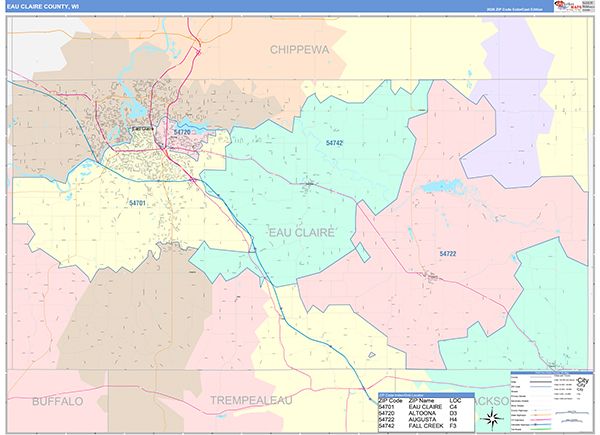
Task: Select ZIP code 54701 label on map
Action: click(x=137, y=203)
